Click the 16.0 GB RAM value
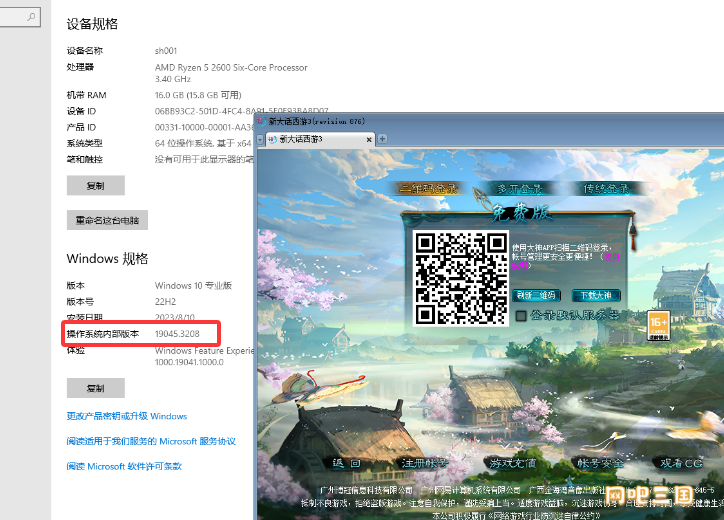 (x=198, y=95)
